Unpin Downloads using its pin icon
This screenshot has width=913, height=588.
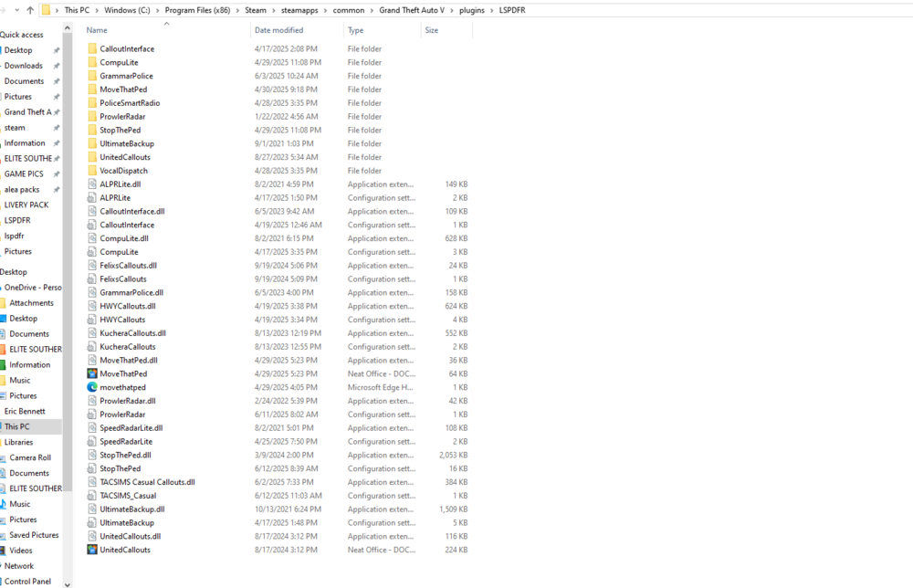[x=57, y=66]
